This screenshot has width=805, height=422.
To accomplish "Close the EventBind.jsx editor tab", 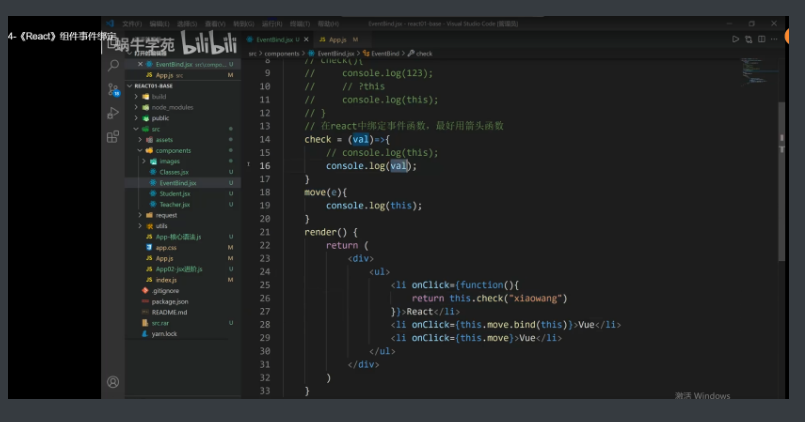I will click(306, 40).
